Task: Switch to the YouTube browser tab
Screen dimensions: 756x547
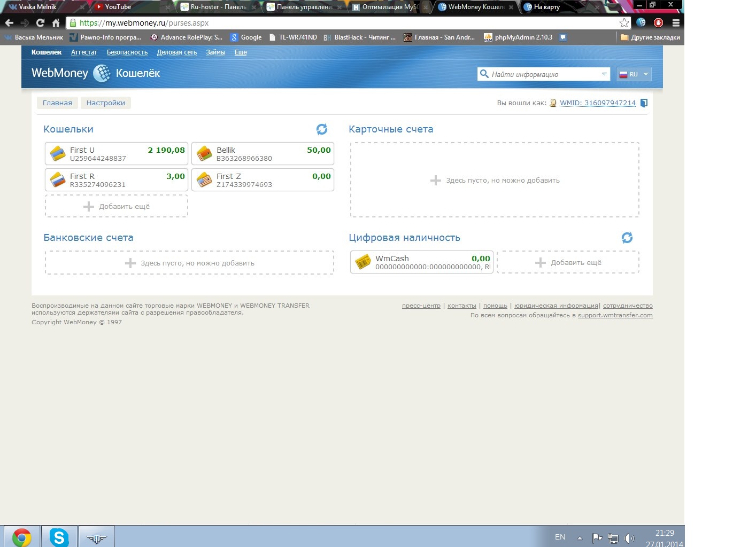Action: (x=133, y=7)
